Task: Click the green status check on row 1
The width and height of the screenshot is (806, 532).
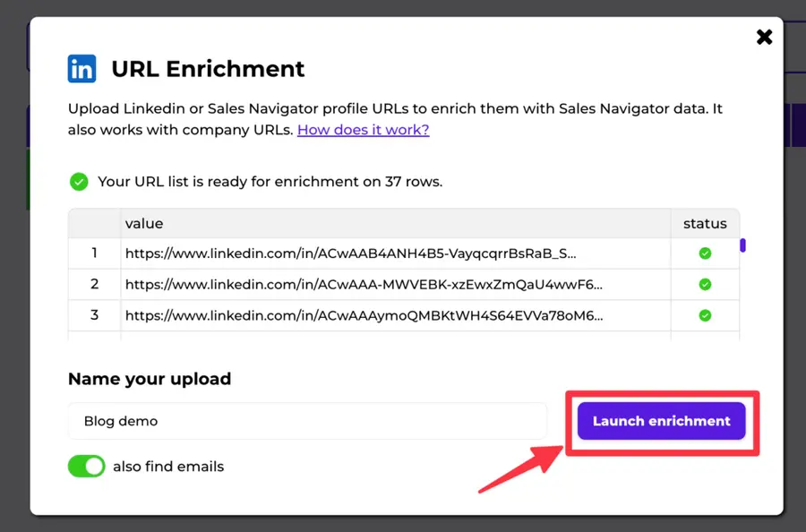Action: 705,253
